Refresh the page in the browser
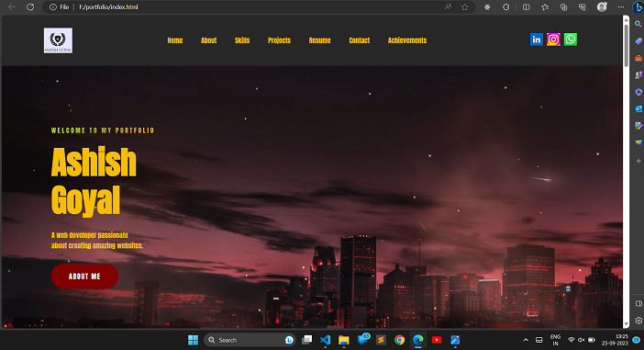Viewport: 644px width, 350px height. (30, 7)
